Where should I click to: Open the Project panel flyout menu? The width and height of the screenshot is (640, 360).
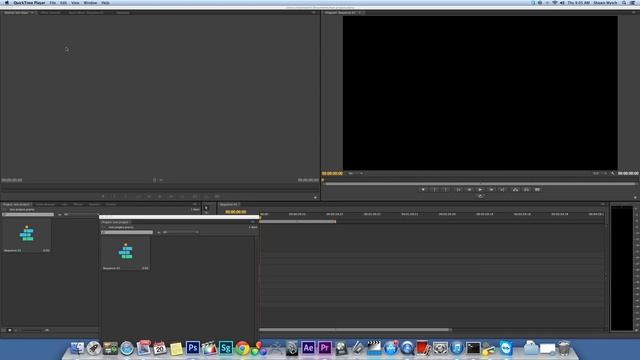(195, 204)
